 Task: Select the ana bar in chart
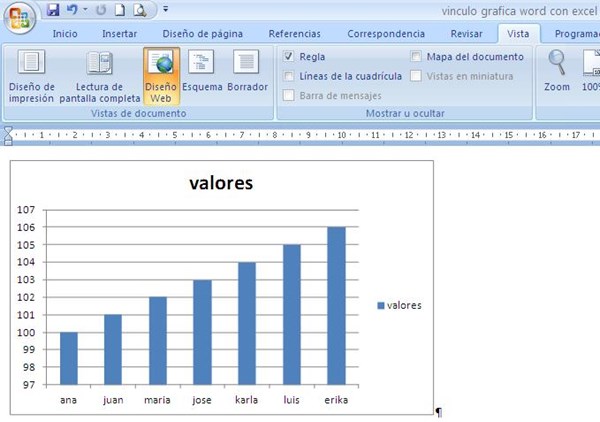(x=69, y=358)
